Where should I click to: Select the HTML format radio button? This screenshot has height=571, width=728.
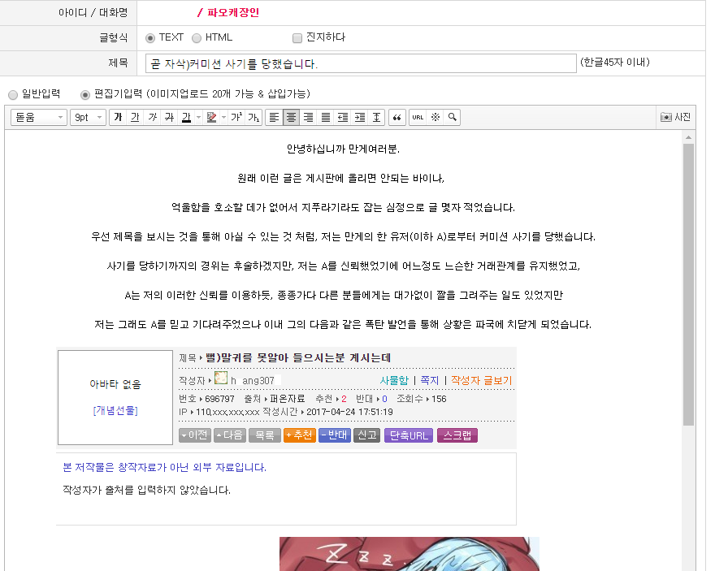[197, 37]
